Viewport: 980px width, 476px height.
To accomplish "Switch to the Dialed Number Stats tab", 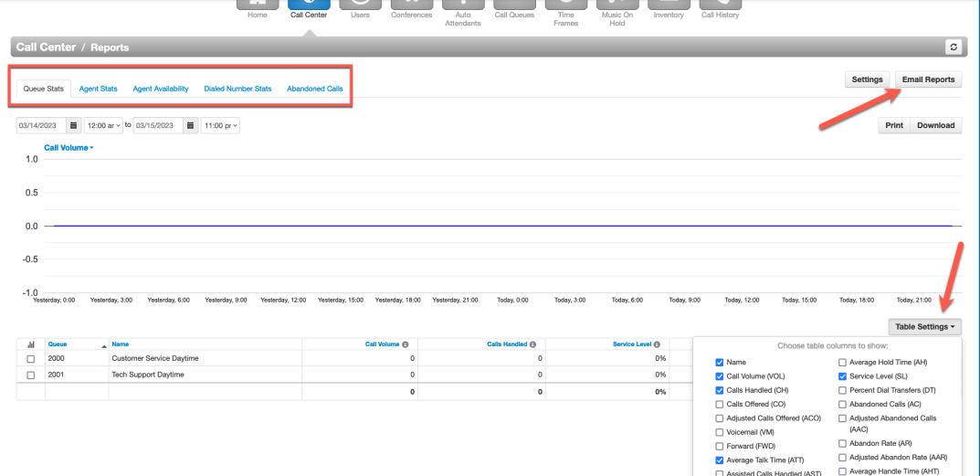I will click(x=237, y=89).
